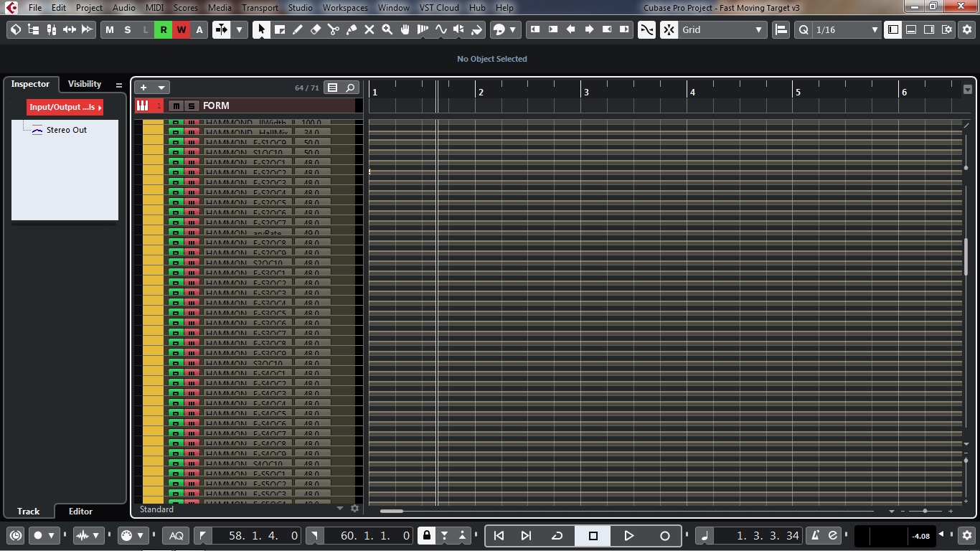Image resolution: width=980 pixels, height=551 pixels.
Task: Mute the FORM track
Action: (176, 106)
